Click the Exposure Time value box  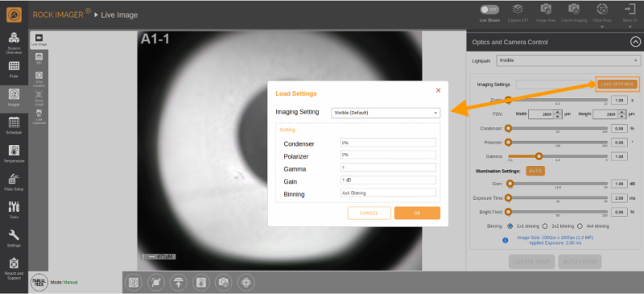619,198
